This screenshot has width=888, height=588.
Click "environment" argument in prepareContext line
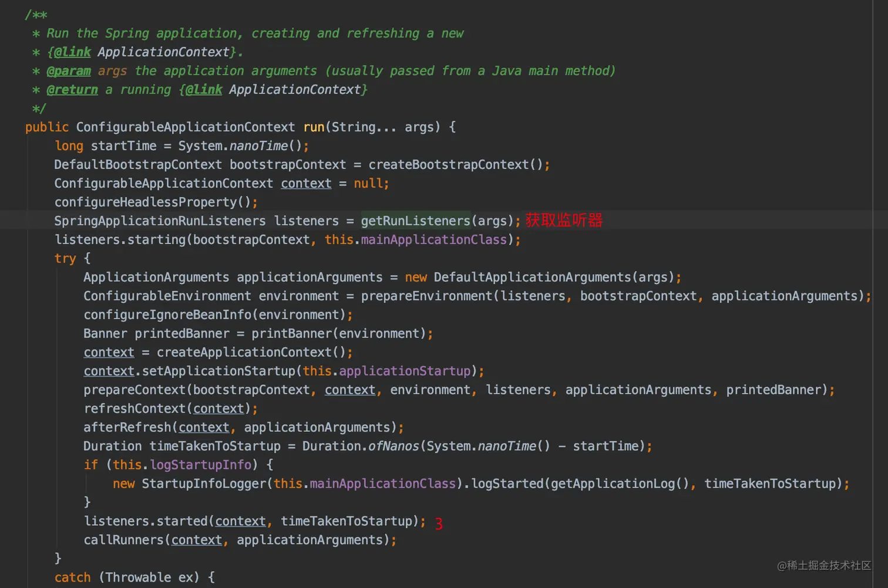[430, 390]
